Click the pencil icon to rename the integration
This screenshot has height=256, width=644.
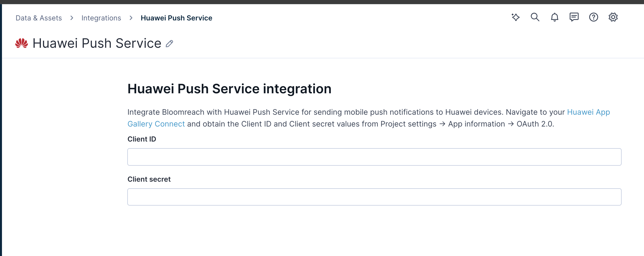(x=169, y=44)
